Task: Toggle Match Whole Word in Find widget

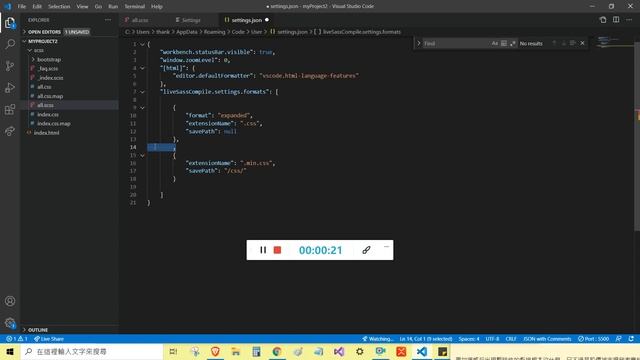Action: point(504,43)
